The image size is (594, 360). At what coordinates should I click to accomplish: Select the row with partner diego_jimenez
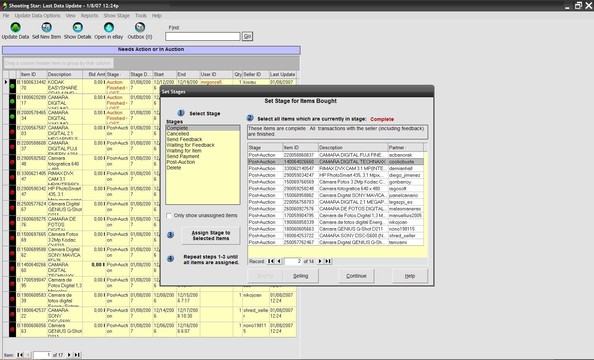(336, 175)
